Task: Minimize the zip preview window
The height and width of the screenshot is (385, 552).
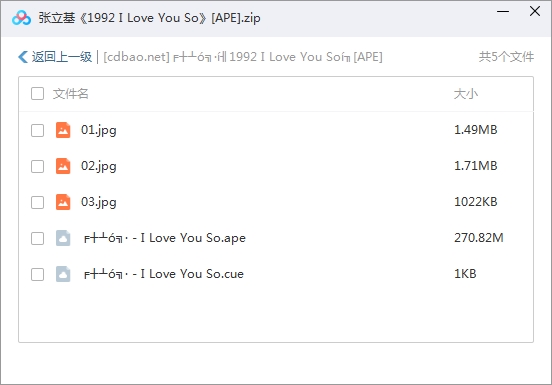Action: point(503,12)
